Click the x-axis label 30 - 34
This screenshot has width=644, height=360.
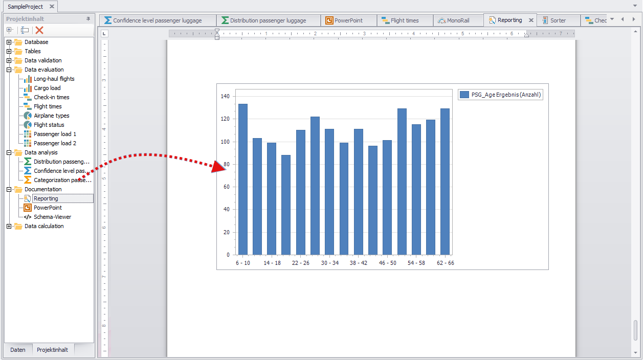pyautogui.click(x=330, y=263)
